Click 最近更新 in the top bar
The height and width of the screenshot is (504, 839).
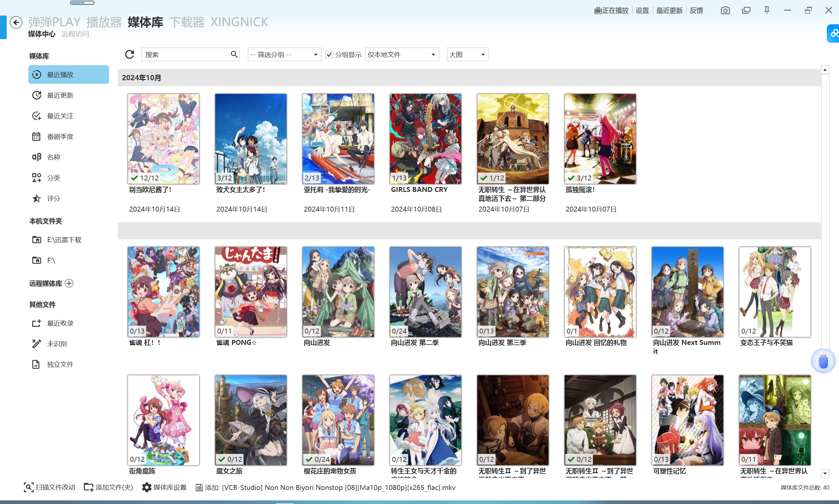tap(669, 10)
